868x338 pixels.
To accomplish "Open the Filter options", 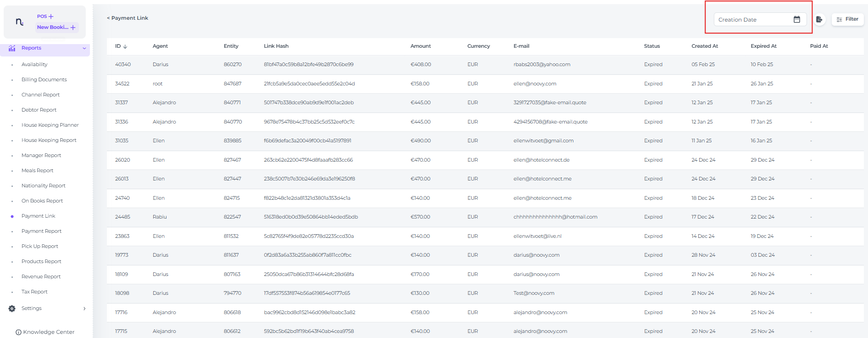I will [847, 19].
